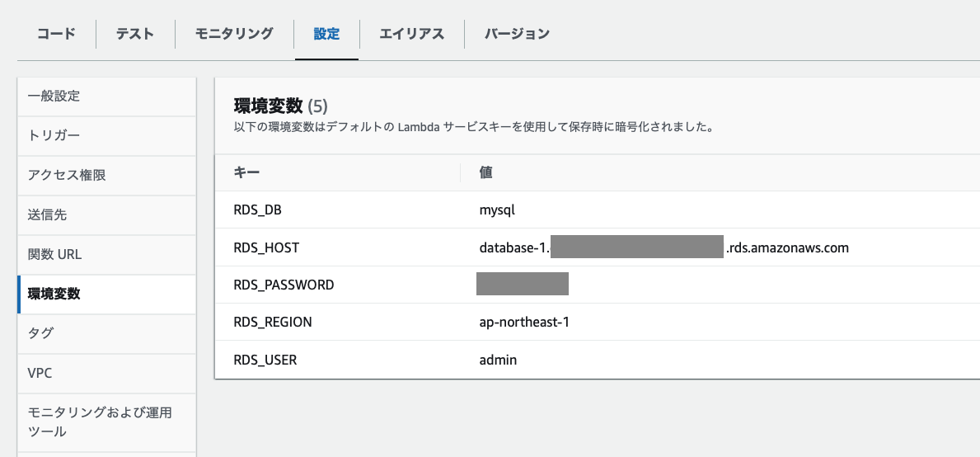The image size is (980, 457).
Task: Open the バージョン tab
Action: pyautogui.click(x=517, y=34)
